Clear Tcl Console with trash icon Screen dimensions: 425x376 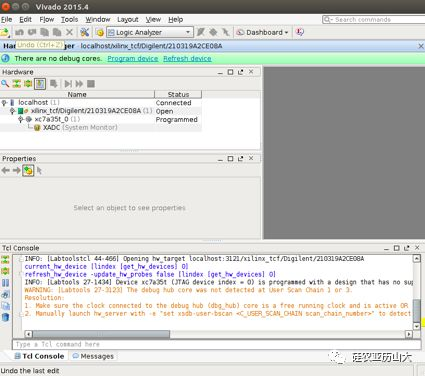point(5,317)
